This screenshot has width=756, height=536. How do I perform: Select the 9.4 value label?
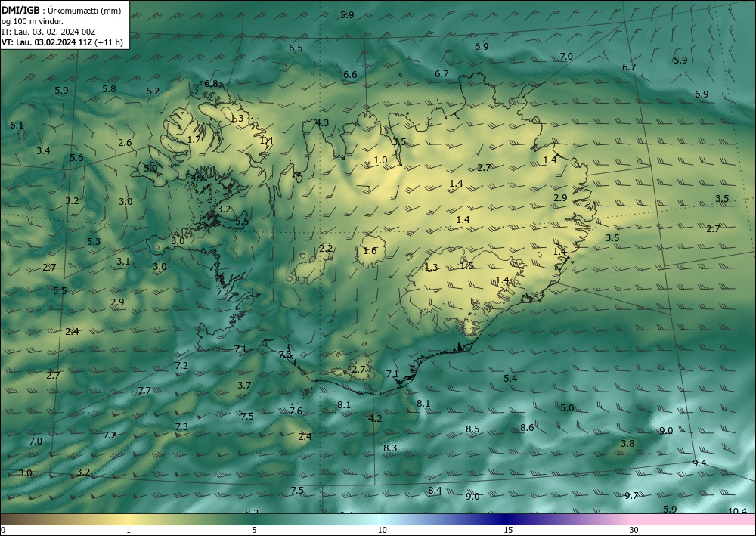pyautogui.click(x=699, y=463)
